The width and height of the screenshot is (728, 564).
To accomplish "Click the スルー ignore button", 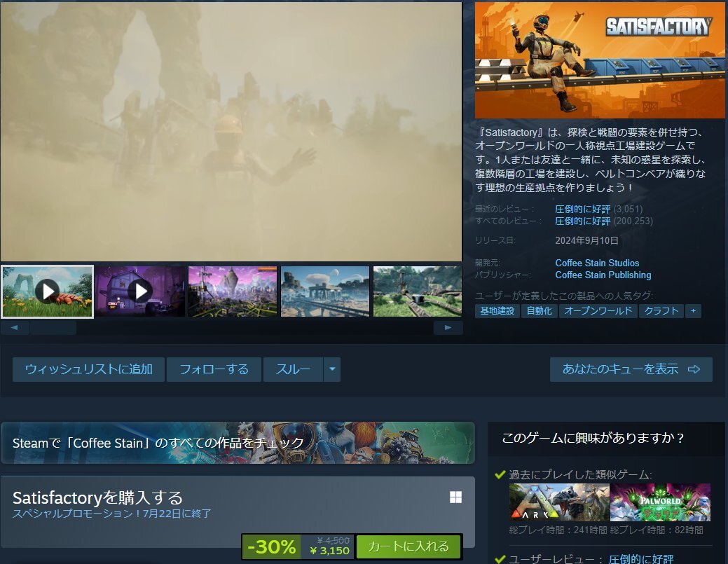I will [293, 369].
